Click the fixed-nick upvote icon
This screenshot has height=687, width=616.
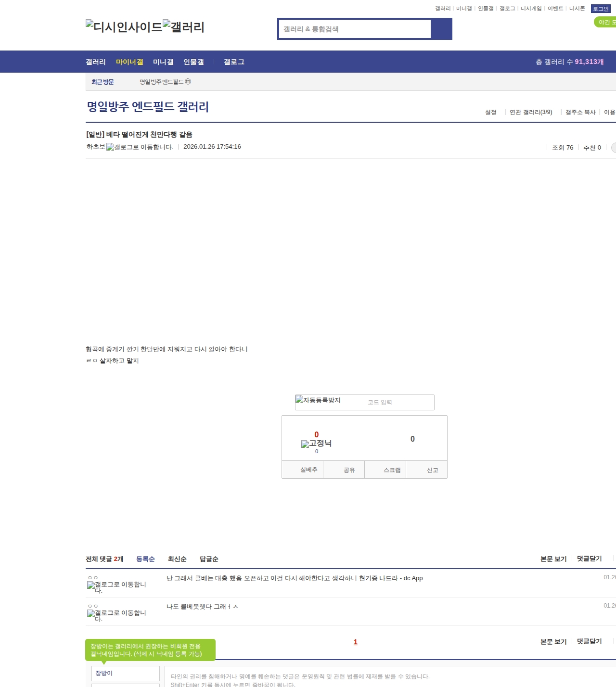[x=316, y=444]
